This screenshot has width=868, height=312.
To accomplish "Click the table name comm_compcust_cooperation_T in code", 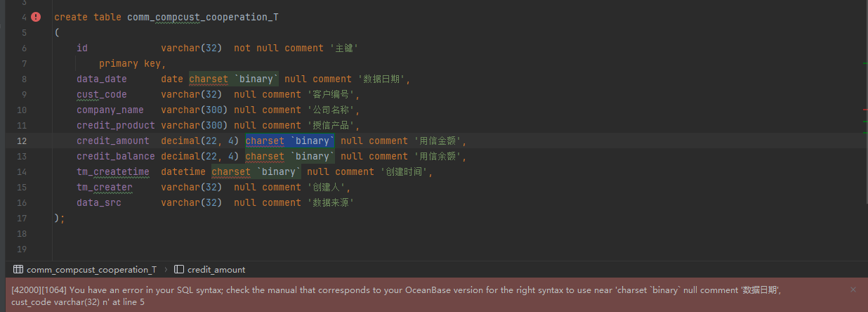I will [203, 18].
